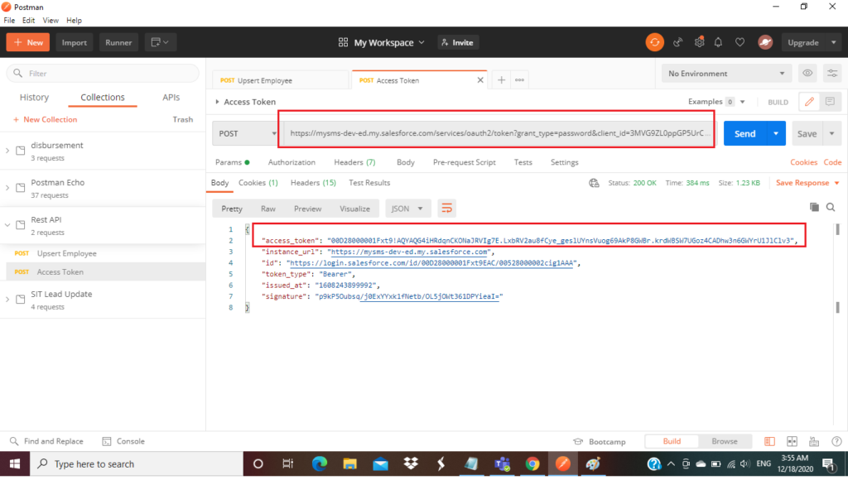Click the collections Filter search field
Screen dimensions: 848x504
pos(103,73)
